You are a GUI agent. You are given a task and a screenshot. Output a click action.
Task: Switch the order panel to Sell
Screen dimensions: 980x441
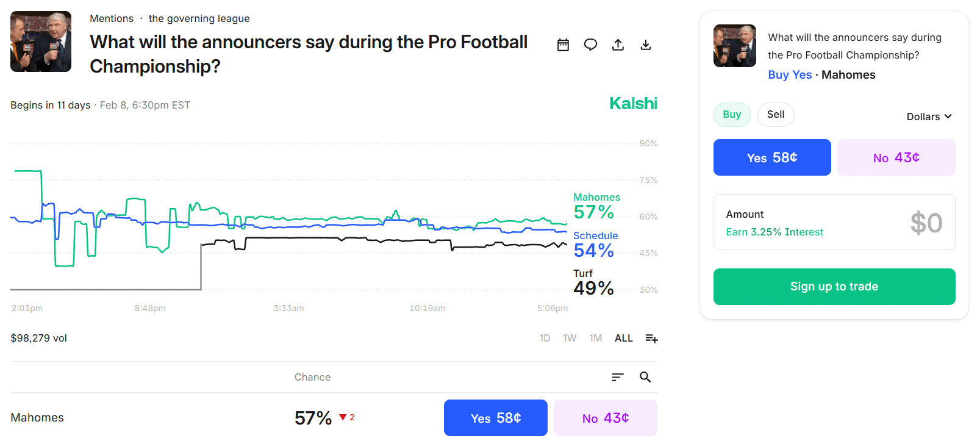click(x=775, y=114)
